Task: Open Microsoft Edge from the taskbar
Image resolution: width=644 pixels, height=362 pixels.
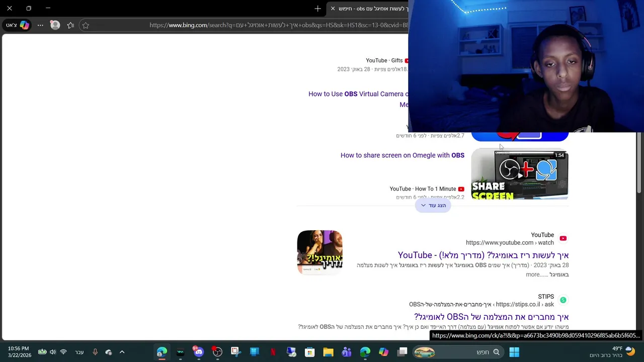Action: tap(365, 352)
